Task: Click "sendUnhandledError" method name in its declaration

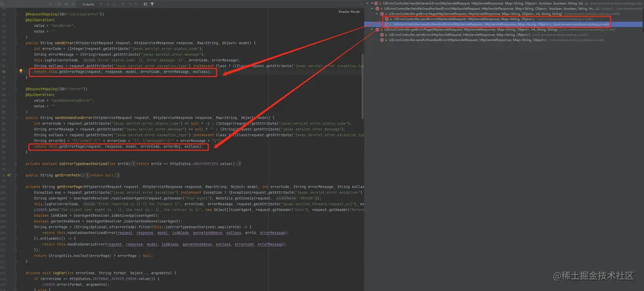Action: click(73, 117)
